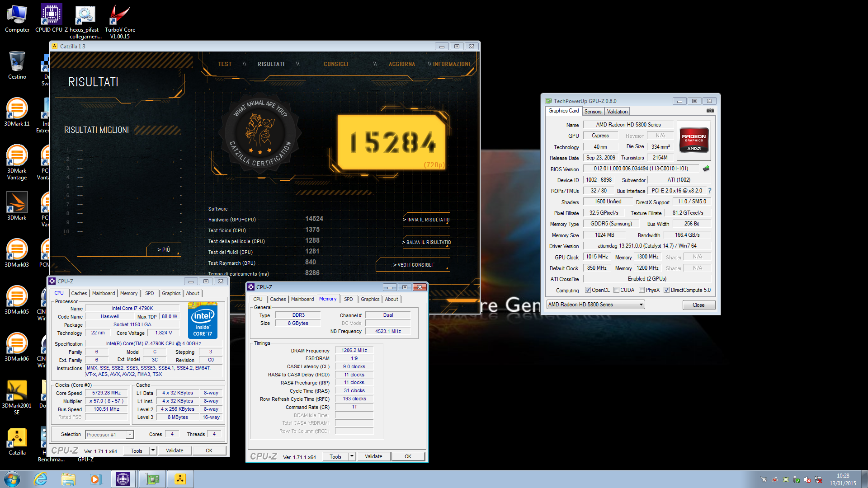Toggle the PhysX checkbox in GPU-Z
The height and width of the screenshot is (488, 868).
(642, 290)
